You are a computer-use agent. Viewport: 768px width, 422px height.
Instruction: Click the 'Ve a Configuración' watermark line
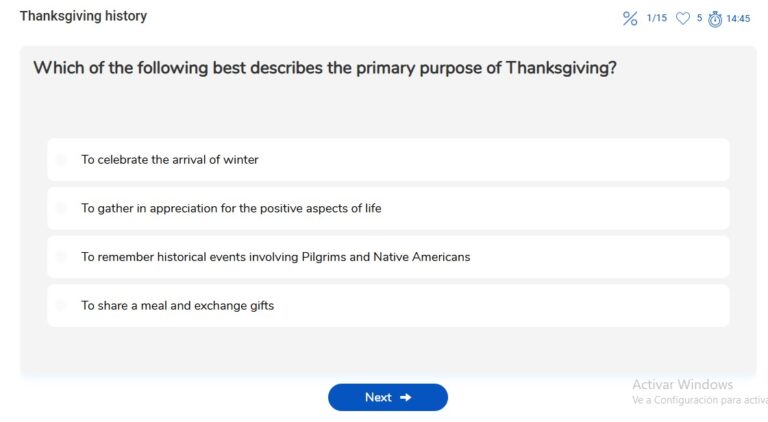point(700,400)
